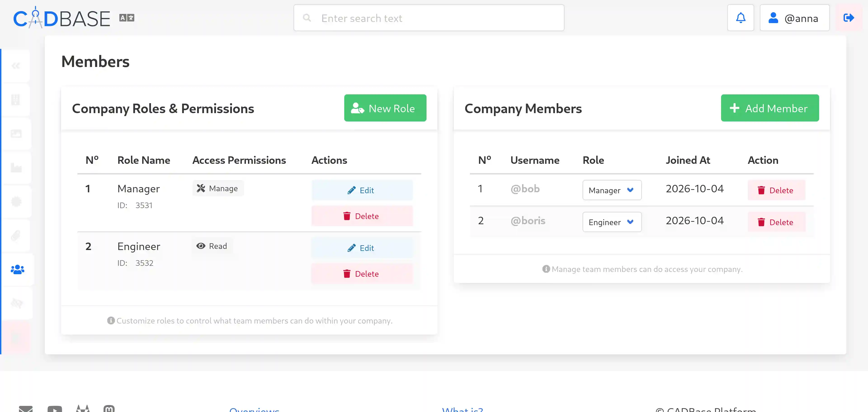868x412 pixels.
Task: Click the Read permission tag
Action: (212, 246)
